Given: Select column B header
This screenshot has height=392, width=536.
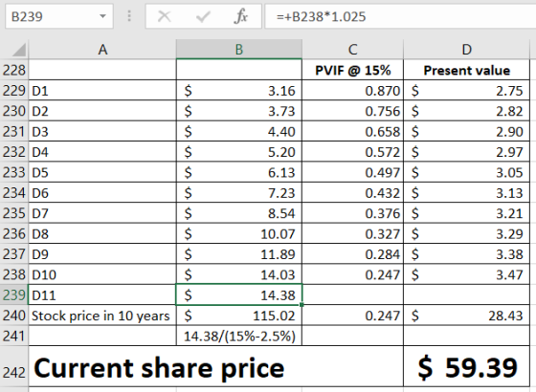Looking at the screenshot, I should click(239, 50).
